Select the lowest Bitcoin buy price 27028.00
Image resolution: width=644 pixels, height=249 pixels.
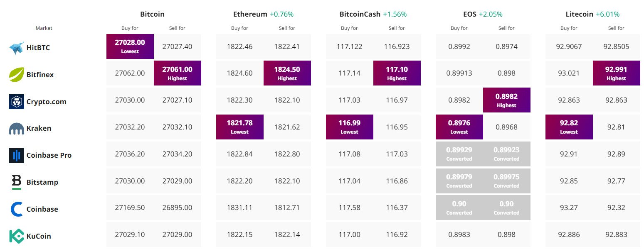pyautogui.click(x=130, y=46)
